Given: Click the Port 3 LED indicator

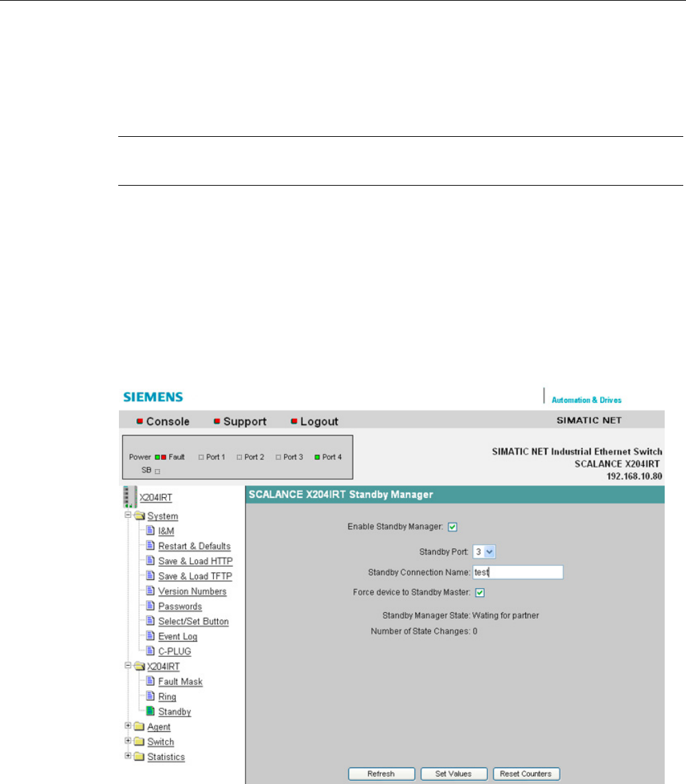Looking at the screenshot, I should click(x=278, y=457).
